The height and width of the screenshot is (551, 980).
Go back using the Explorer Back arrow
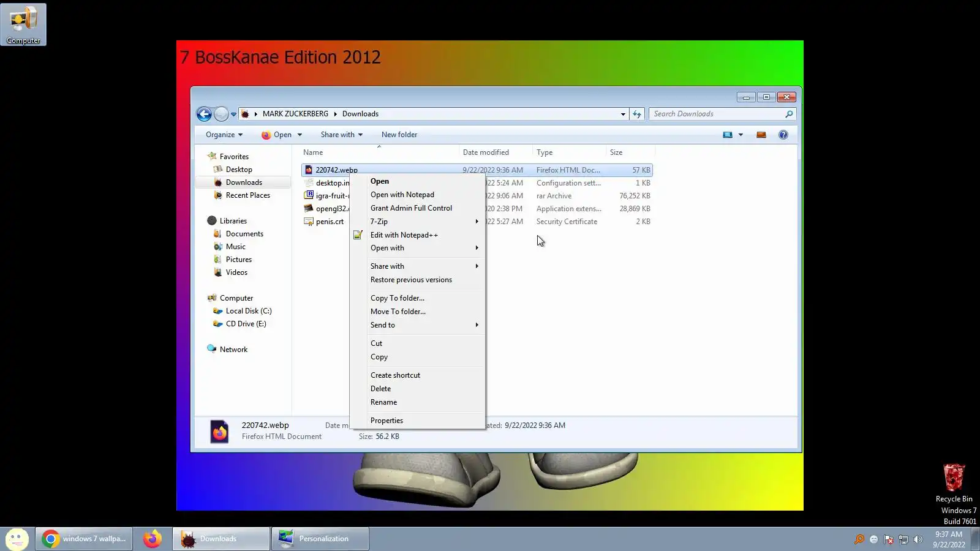204,114
